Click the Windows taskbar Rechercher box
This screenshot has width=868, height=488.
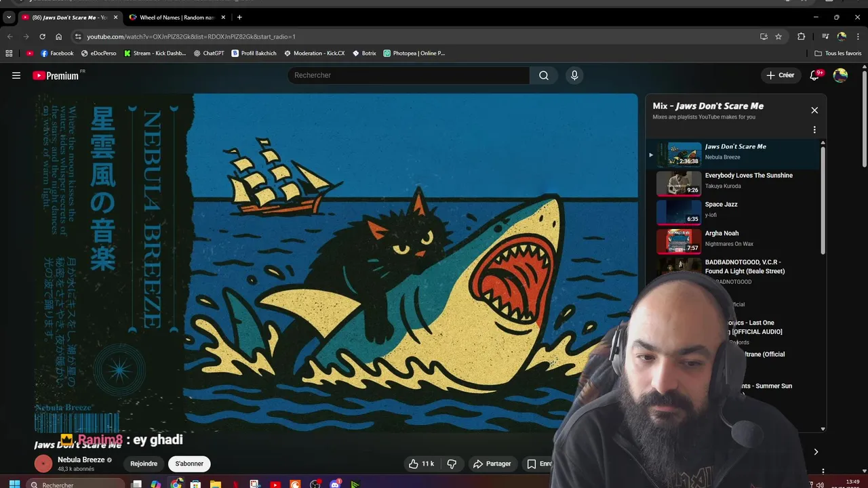76,484
